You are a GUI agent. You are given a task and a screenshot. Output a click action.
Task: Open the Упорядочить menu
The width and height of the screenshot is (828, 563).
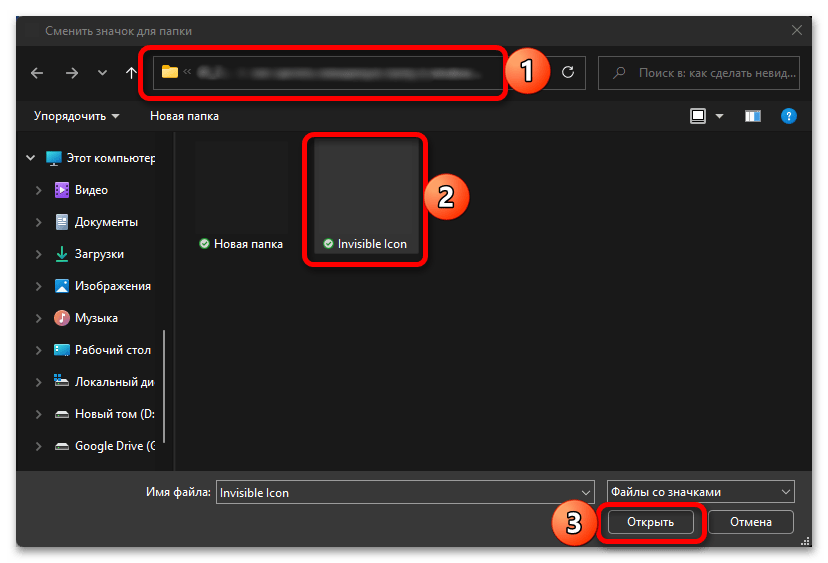tap(76, 116)
